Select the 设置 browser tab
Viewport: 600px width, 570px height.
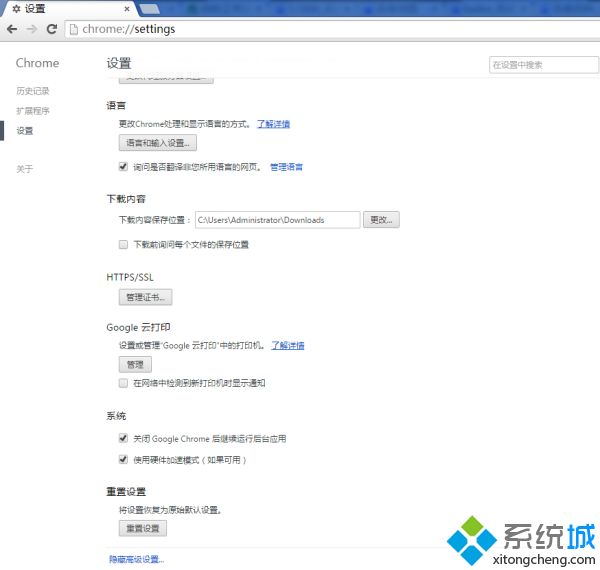(69, 8)
